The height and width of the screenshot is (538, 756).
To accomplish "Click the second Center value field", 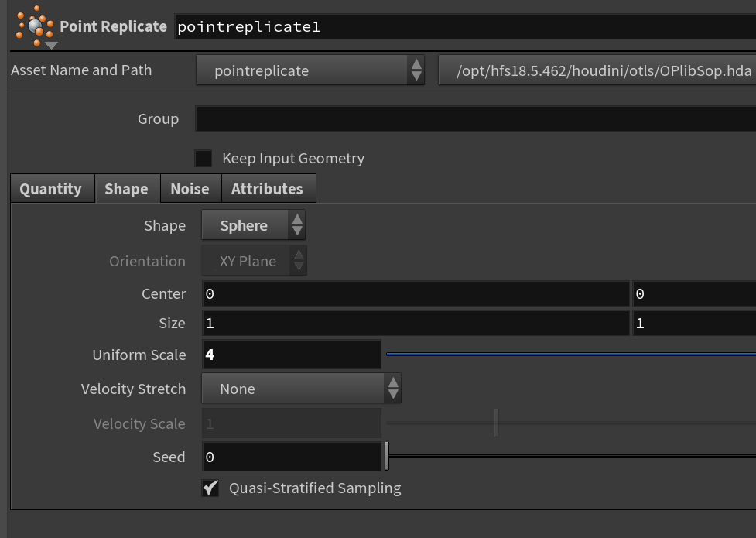I will [694, 294].
